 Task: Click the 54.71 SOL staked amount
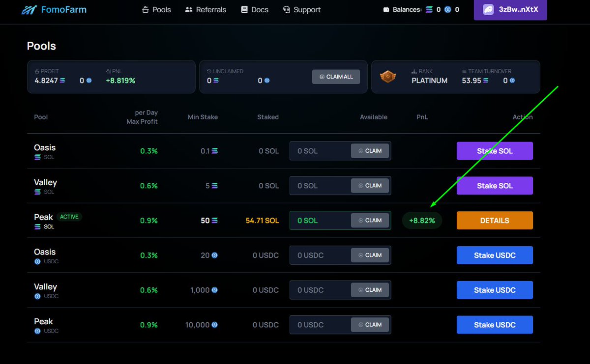[262, 221]
